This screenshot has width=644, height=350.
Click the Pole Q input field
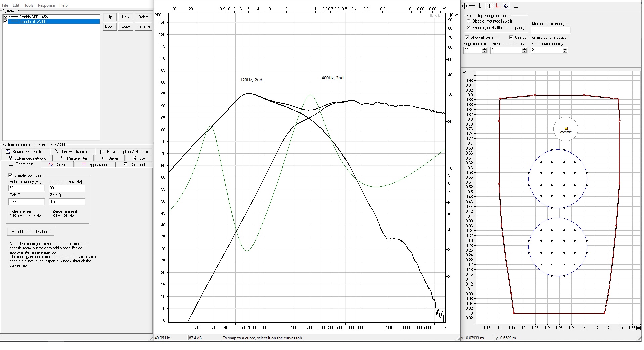point(27,202)
